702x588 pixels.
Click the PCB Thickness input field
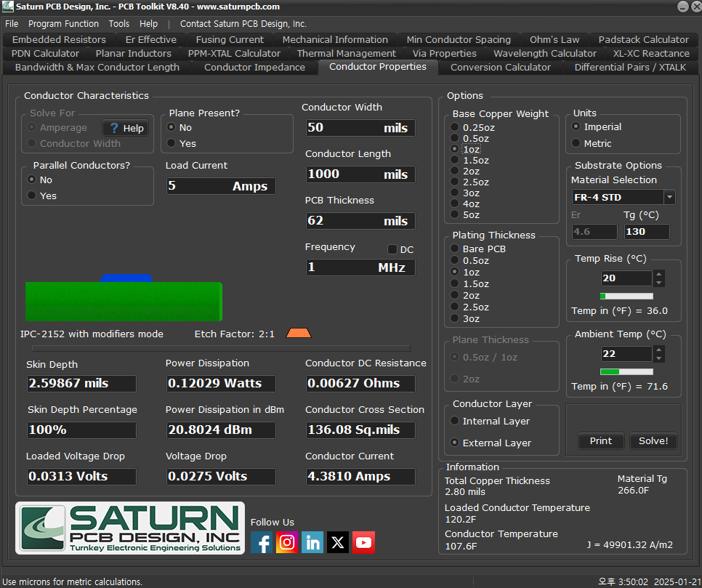(x=360, y=221)
